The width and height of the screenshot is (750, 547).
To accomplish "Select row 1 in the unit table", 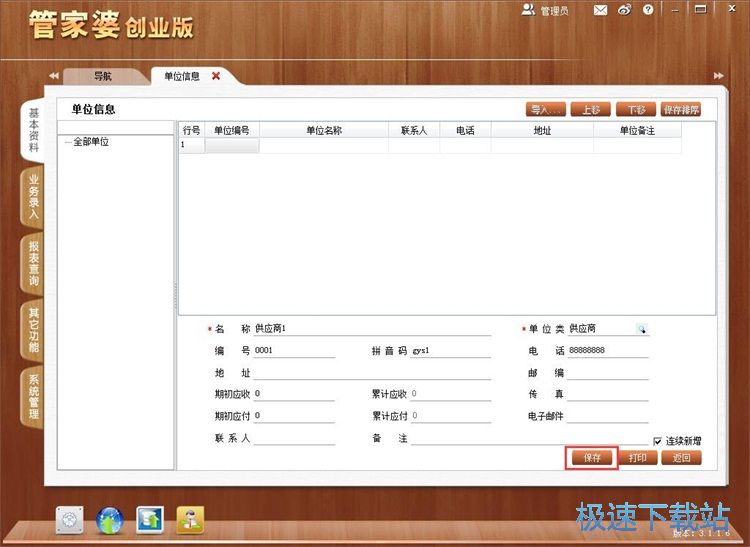I will point(430,145).
